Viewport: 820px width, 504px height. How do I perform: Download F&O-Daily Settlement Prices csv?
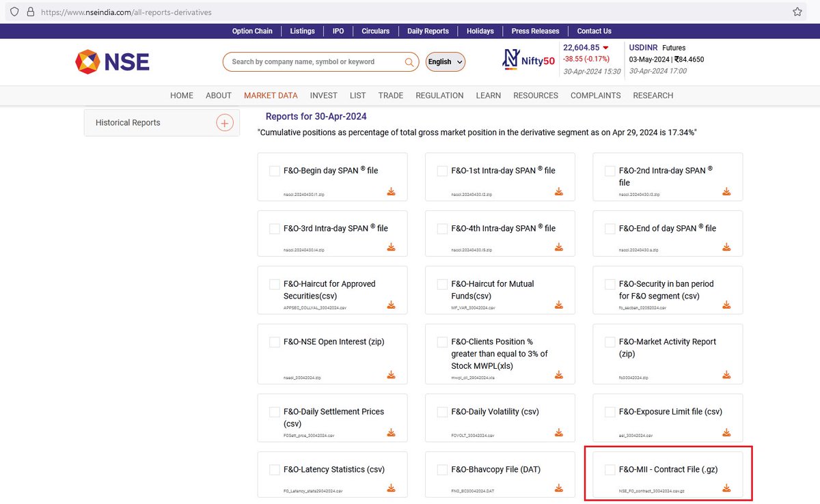392,432
